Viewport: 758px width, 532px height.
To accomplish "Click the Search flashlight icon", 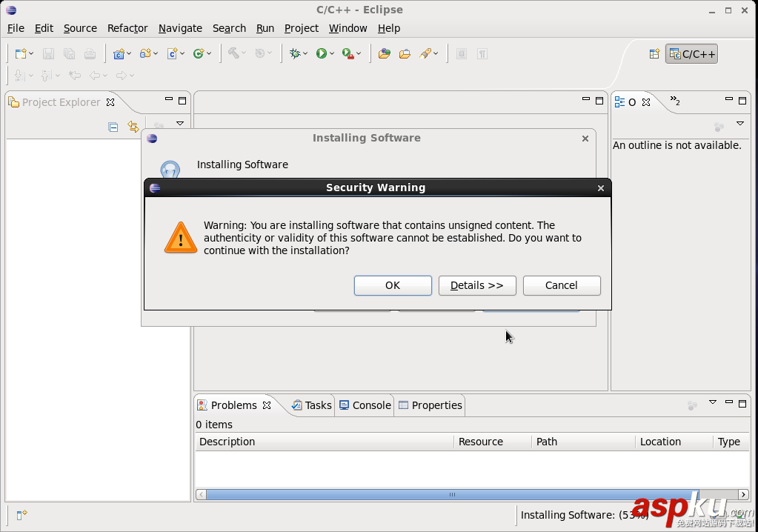I will 425,53.
